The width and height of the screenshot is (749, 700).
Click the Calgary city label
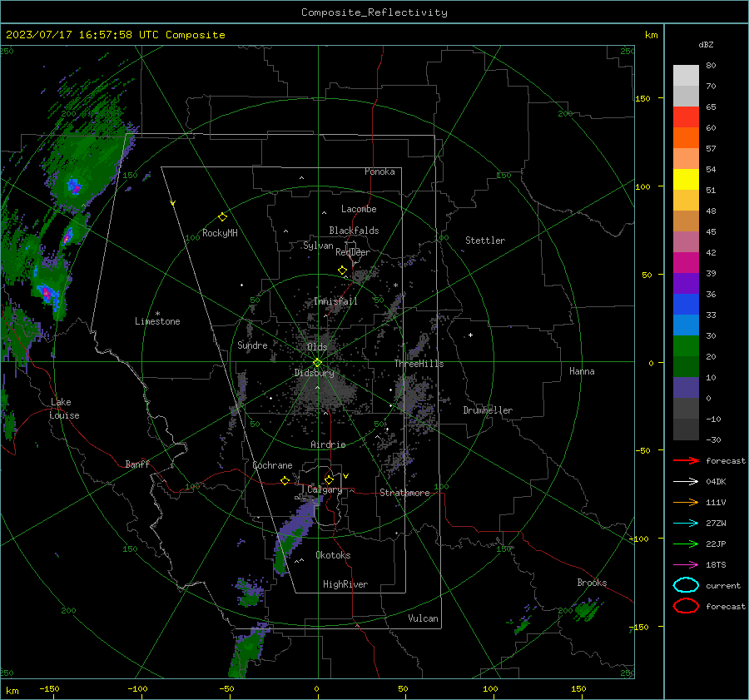[x=325, y=489]
